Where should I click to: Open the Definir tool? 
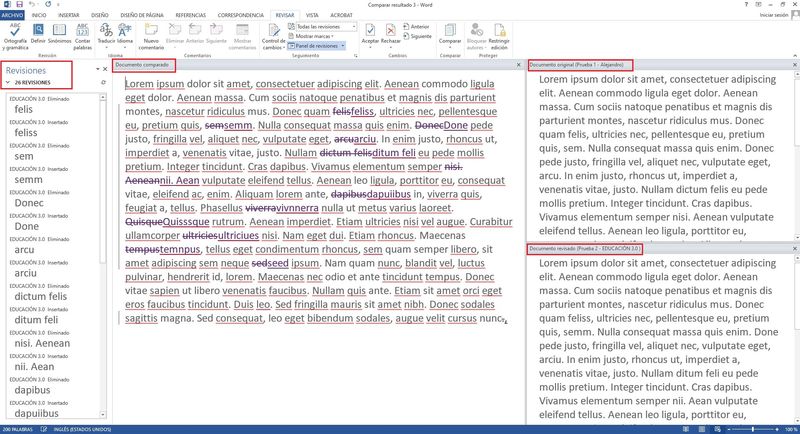pos(38,34)
